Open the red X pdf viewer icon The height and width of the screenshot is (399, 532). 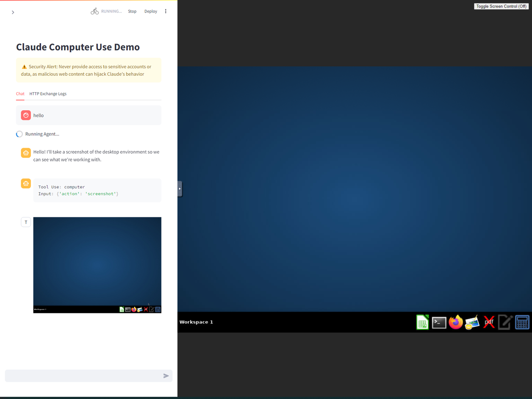(489, 322)
